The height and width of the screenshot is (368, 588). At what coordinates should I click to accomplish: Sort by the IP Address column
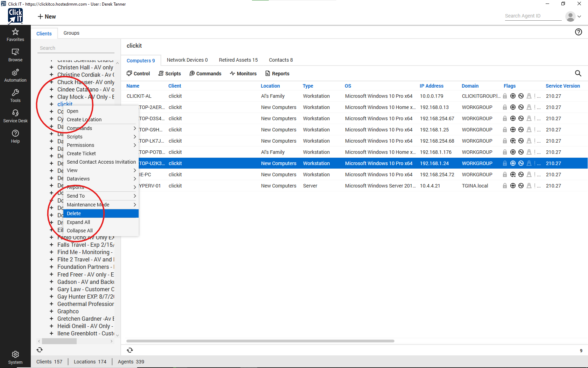[432, 86]
